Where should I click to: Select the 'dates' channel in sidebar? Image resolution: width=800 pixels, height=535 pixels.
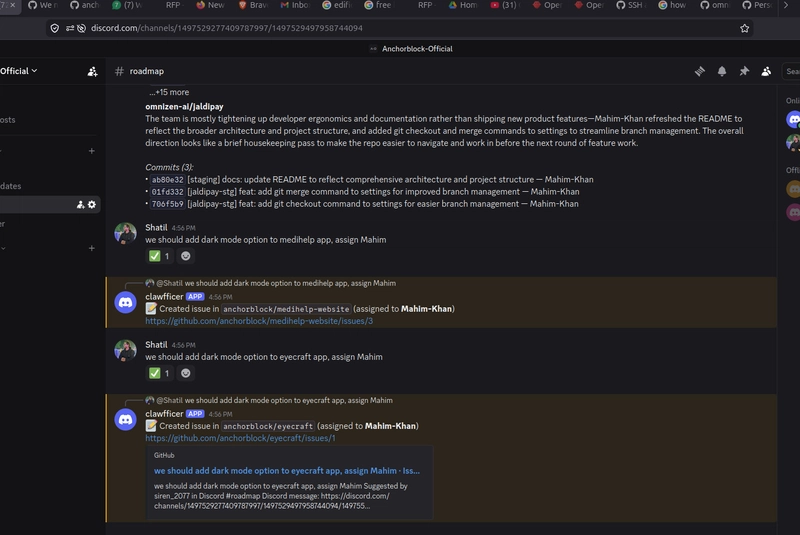pyautogui.click(x=48, y=186)
